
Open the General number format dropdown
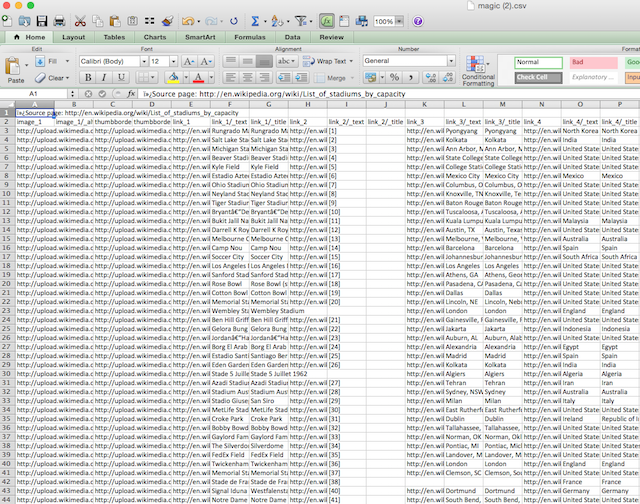(451, 61)
